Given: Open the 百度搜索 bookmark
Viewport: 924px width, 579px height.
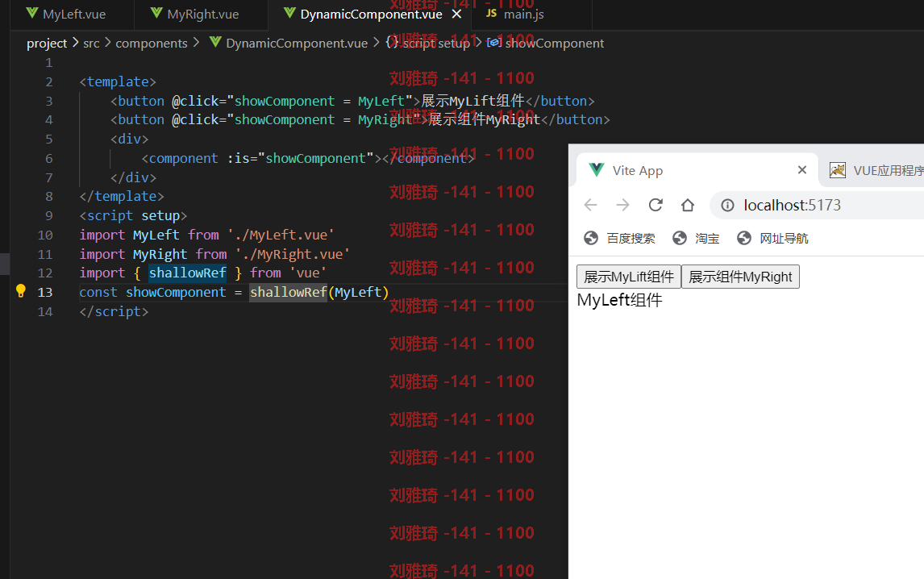Looking at the screenshot, I should pyautogui.click(x=619, y=238).
